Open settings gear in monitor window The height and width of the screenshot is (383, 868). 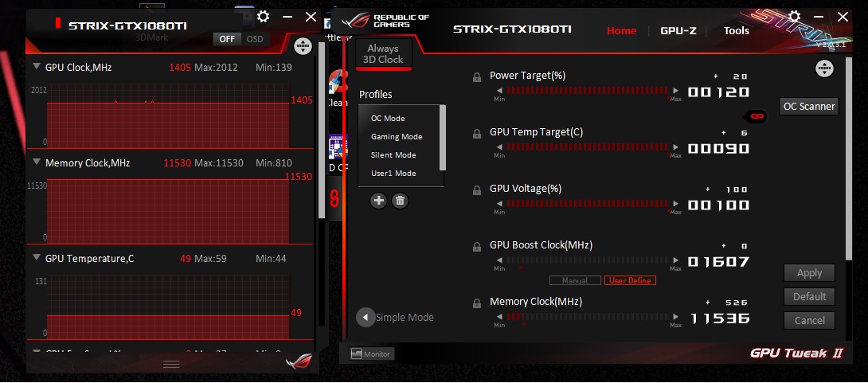coord(264,18)
